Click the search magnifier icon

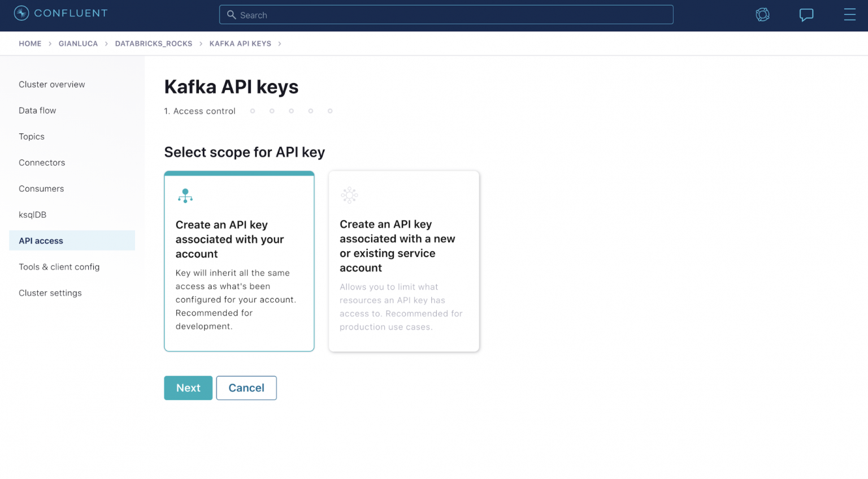pos(231,15)
